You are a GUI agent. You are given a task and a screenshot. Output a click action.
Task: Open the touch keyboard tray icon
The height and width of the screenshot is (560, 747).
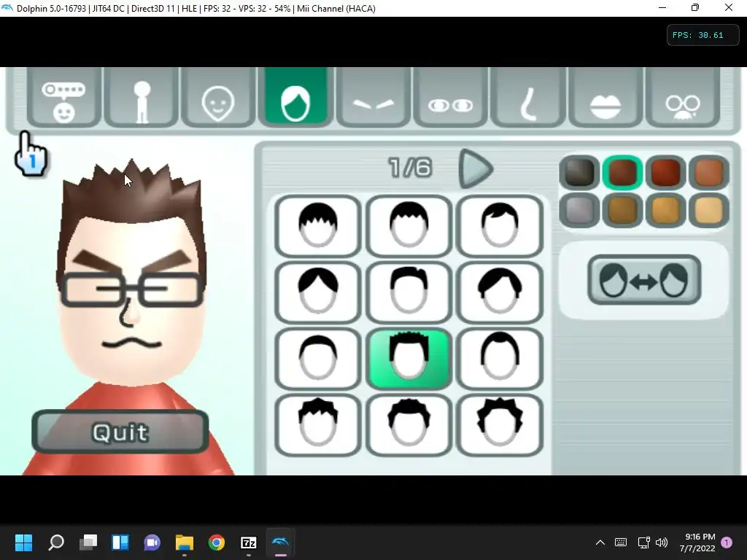tap(621, 542)
